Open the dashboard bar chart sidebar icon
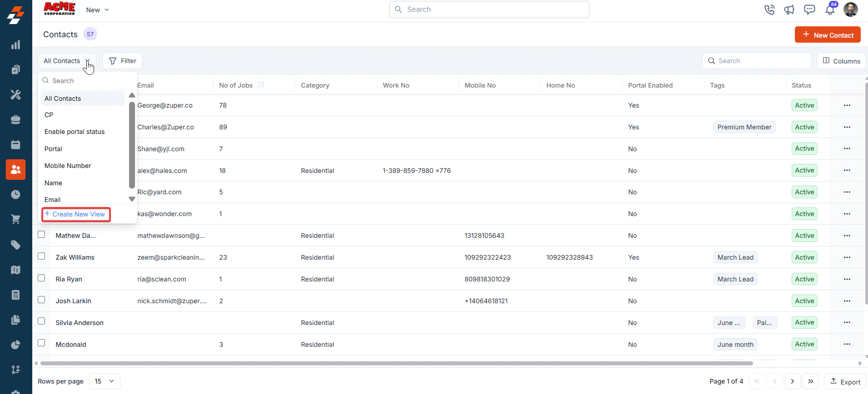This screenshot has height=394, width=868. [16, 45]
